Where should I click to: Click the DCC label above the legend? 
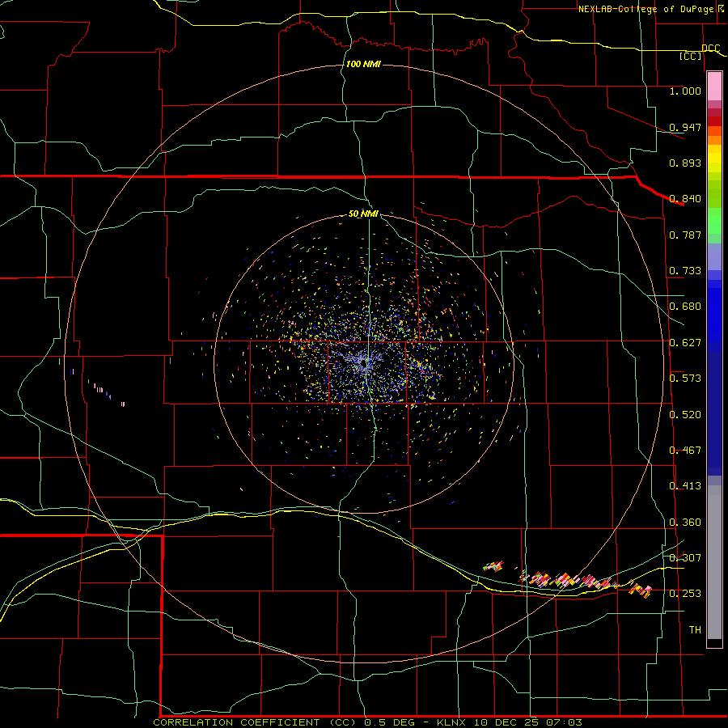[x=711, y=48]
